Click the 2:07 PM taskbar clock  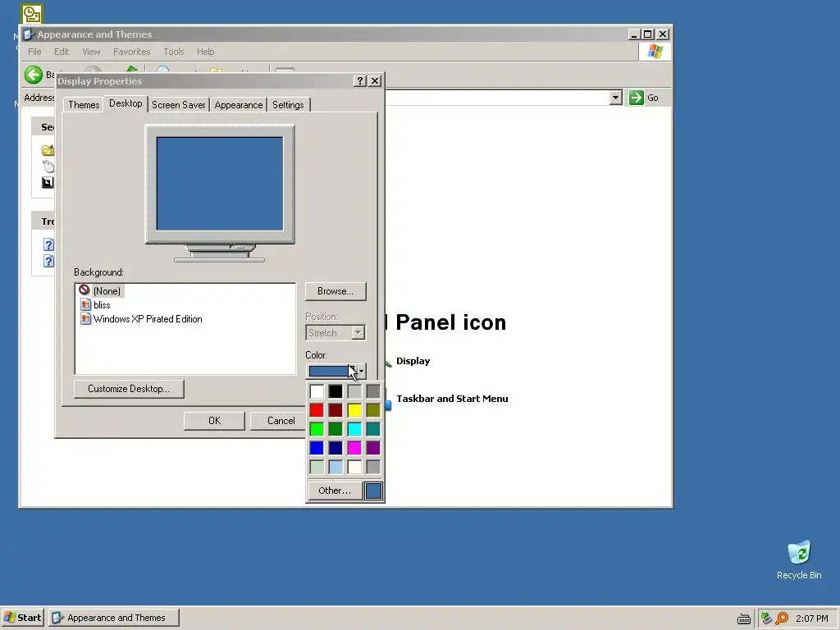click(811, 619)
